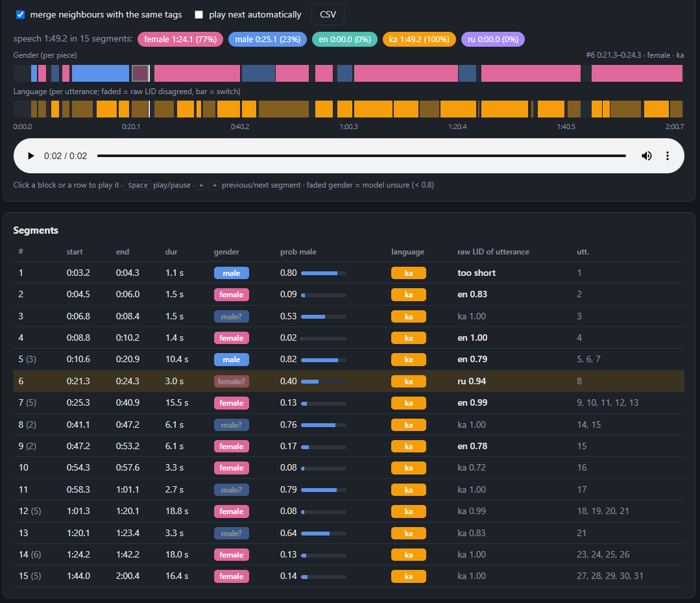Seek on the audio progress bar
The height and width of the screenshot is (603, 700).
pyautogui.click(x=361, y=156)
